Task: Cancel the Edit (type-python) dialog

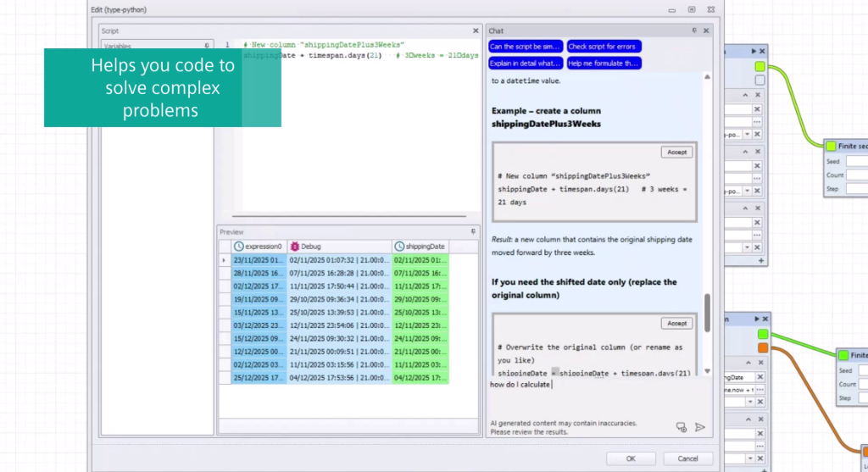Action: pyautogui.click(x=687, y=458)
